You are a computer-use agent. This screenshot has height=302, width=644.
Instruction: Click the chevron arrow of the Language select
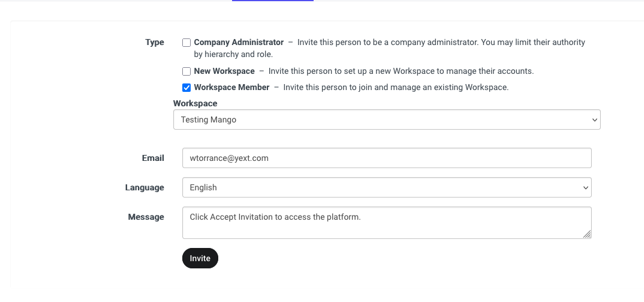pyautogui.click(x=585, y=187)
